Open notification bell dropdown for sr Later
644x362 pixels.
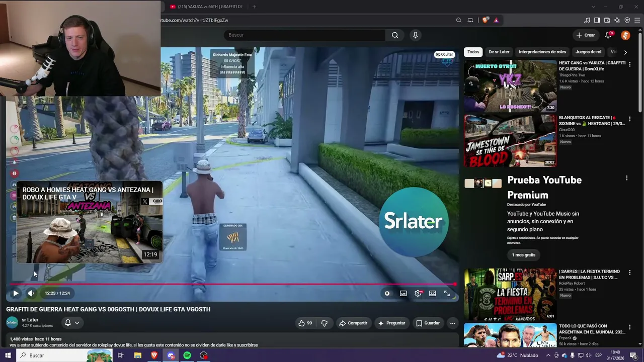pos(72,323)
